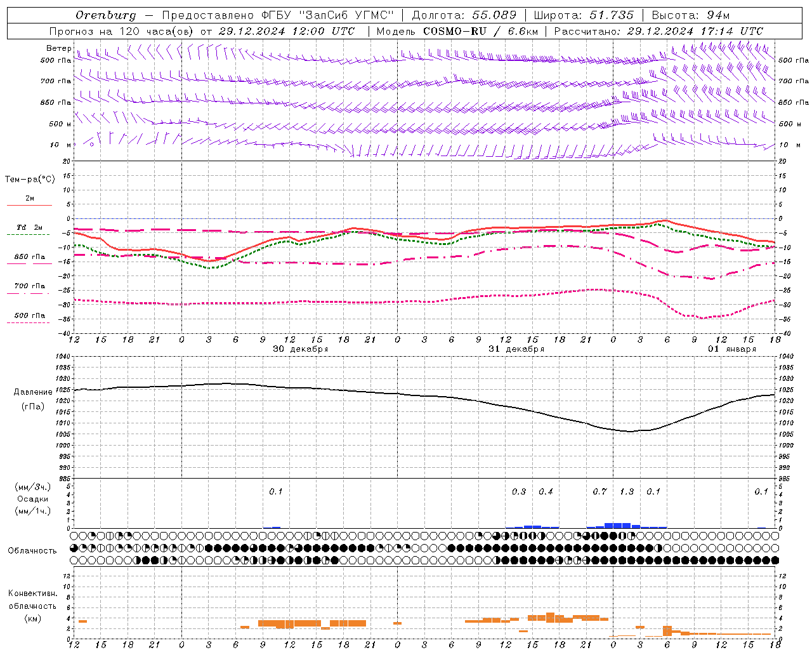Click the "Осадки" precipitation label
812x650 pixels.
pos(33,499)
